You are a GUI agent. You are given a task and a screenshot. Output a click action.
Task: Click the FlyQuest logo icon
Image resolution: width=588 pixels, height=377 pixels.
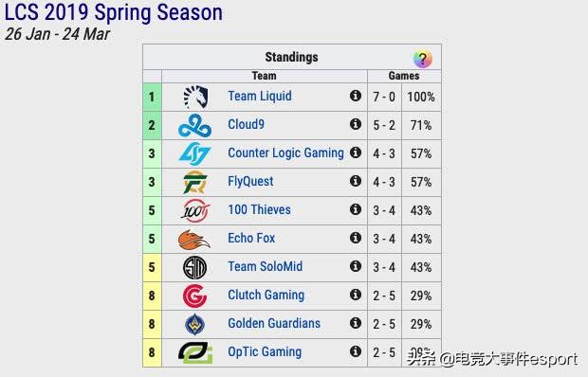pos(195,182)
